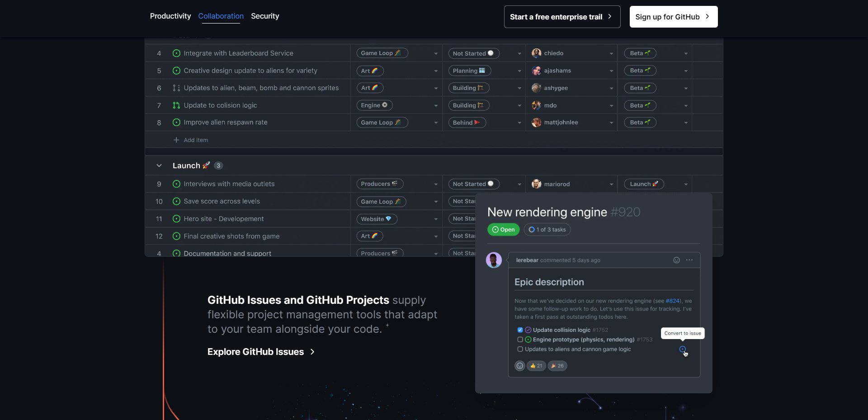This screenshot has height=420, width=868.
Task: Click the Convert to issue tooltip
Action: pos(683,333)
